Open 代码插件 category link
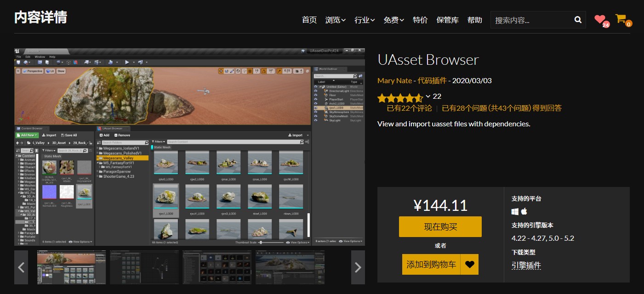 [x=432, y=80]
